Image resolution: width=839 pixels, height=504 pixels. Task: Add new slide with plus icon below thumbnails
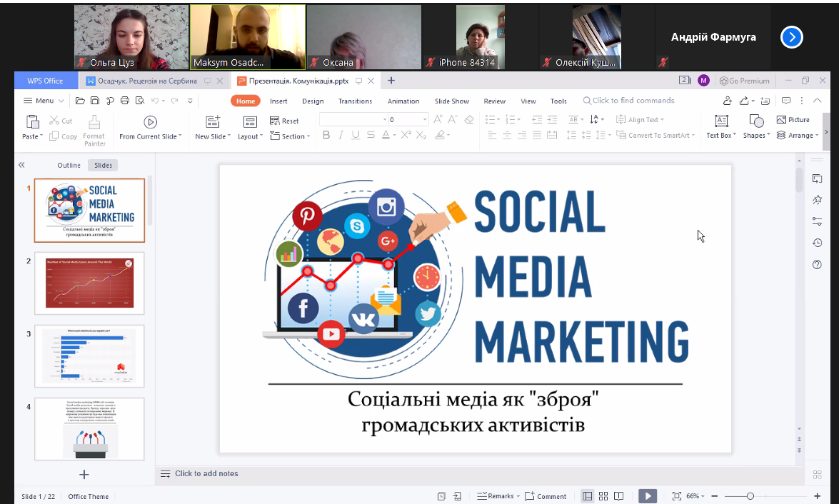(x=84, y=474)
